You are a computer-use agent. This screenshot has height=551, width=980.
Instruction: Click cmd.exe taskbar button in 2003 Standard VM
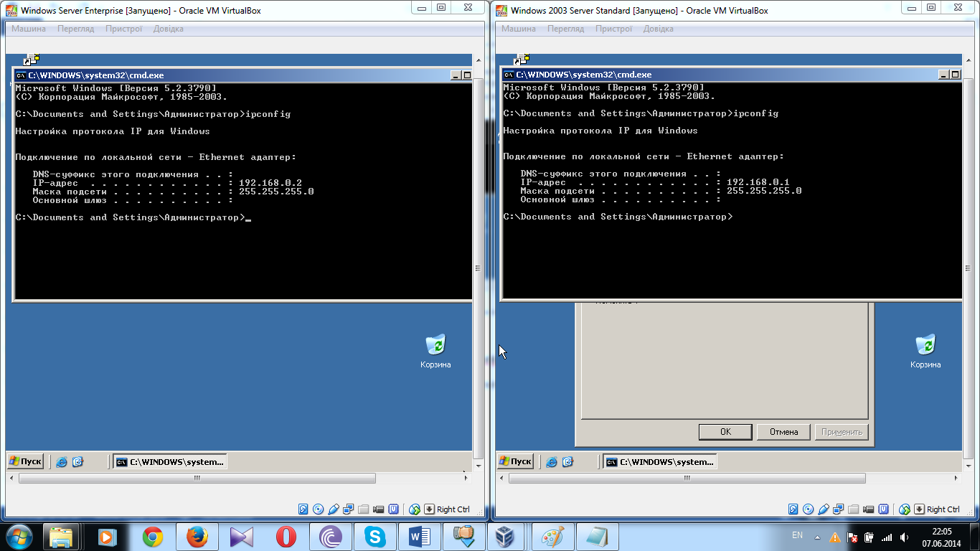pyautogui.click(x=660, y=462)
